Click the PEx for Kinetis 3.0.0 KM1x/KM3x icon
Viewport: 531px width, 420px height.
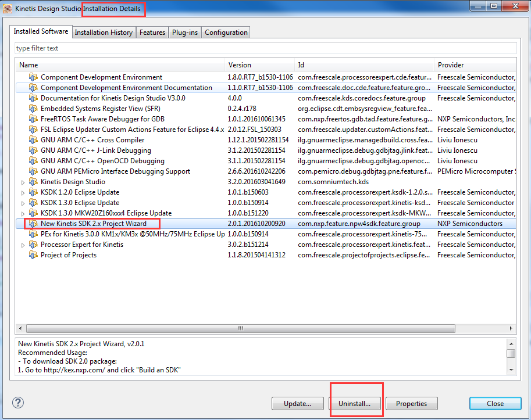coord(33,234)
